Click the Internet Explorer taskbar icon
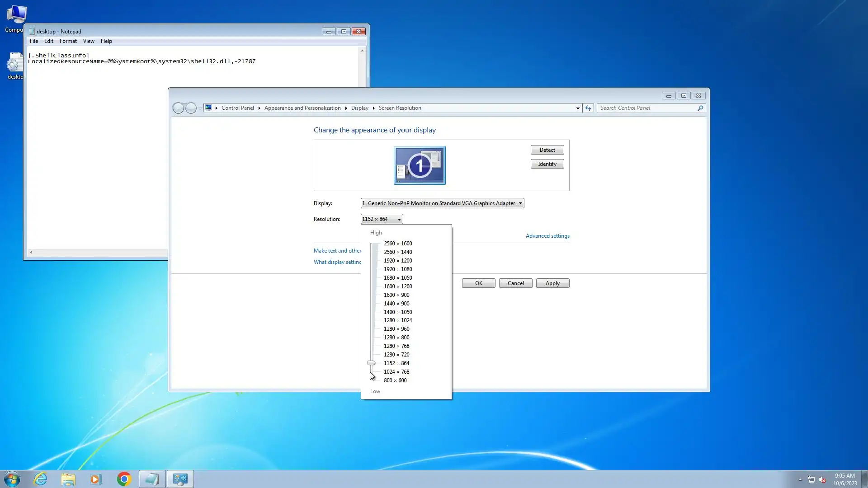 [x=41, y=479]
